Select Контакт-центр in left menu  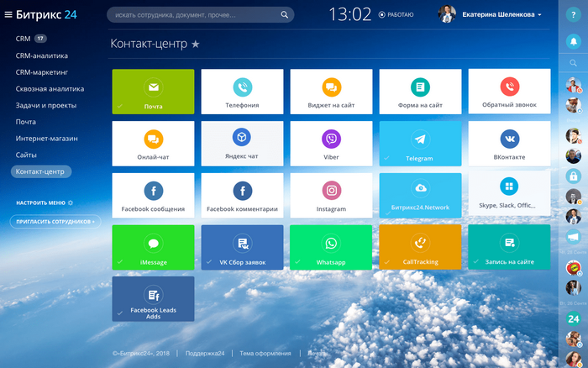tap(41, 171)
